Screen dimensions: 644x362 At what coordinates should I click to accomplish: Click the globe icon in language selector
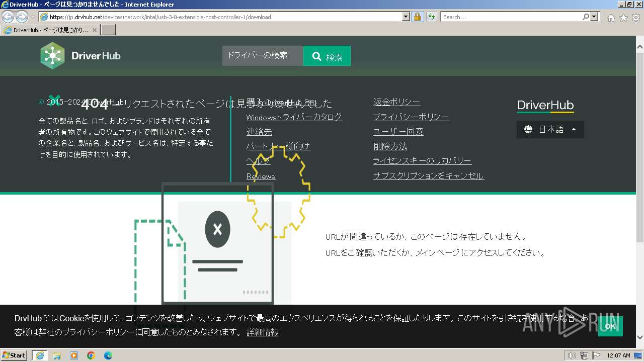point(528,129)
